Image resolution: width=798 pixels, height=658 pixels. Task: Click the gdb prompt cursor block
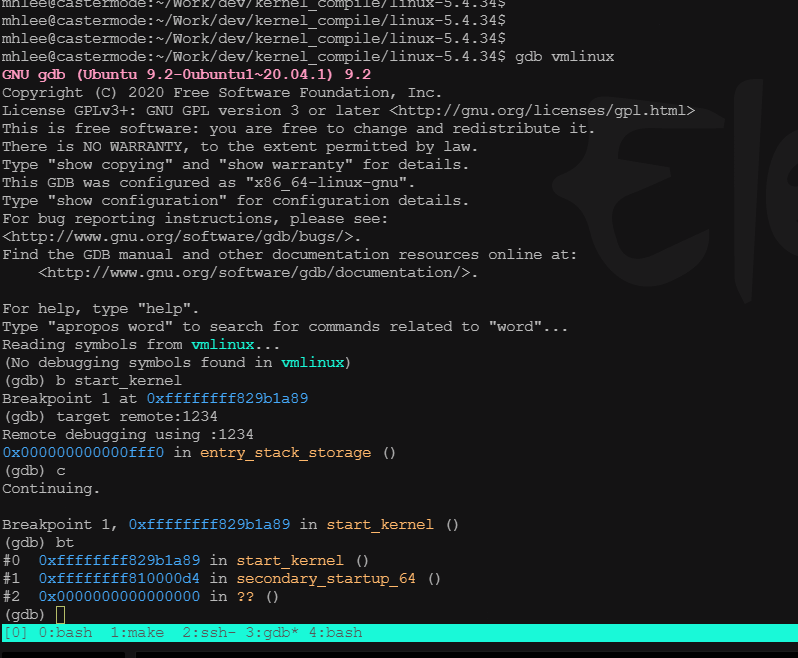tap(60, 615)
